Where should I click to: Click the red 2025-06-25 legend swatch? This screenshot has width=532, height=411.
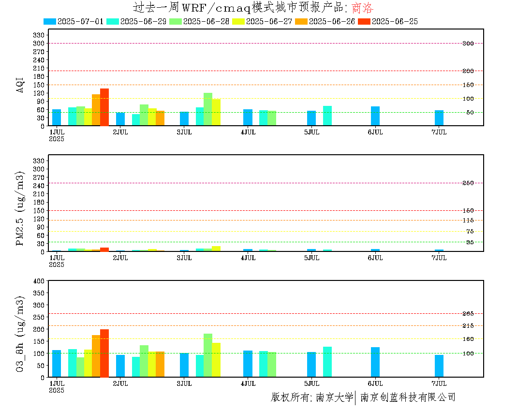[364, 21]
